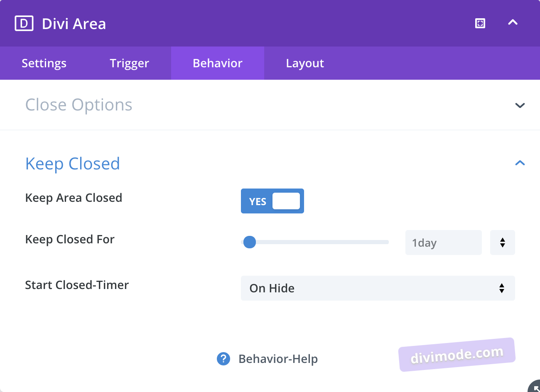The height and width of the screenshot is (392, 540).
Task: Click the Keep Closed For slider handle
Action: tap(250, 242)
